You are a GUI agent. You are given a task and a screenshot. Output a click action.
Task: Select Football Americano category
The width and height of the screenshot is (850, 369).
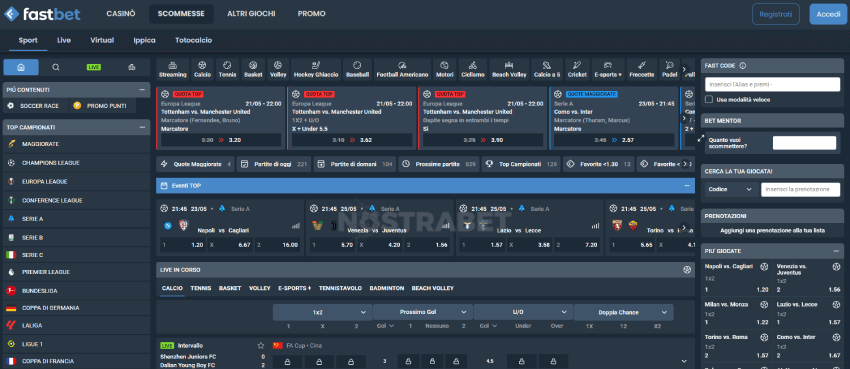402,69
